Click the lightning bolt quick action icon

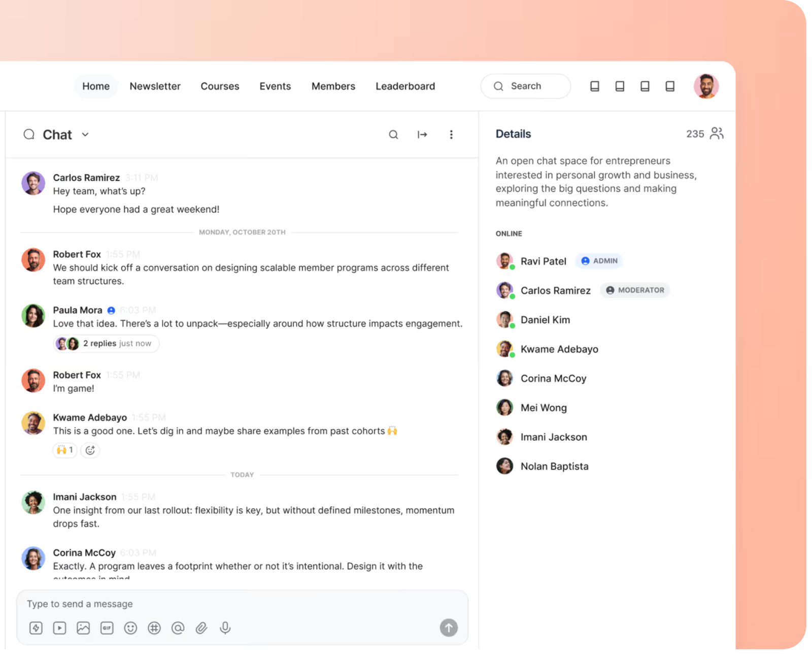coord(36,628)
